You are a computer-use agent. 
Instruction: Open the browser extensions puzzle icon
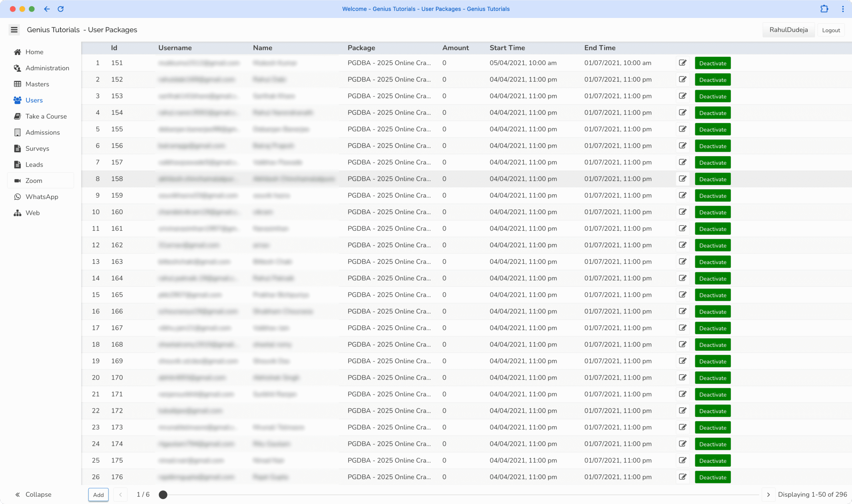click(824, 9)
